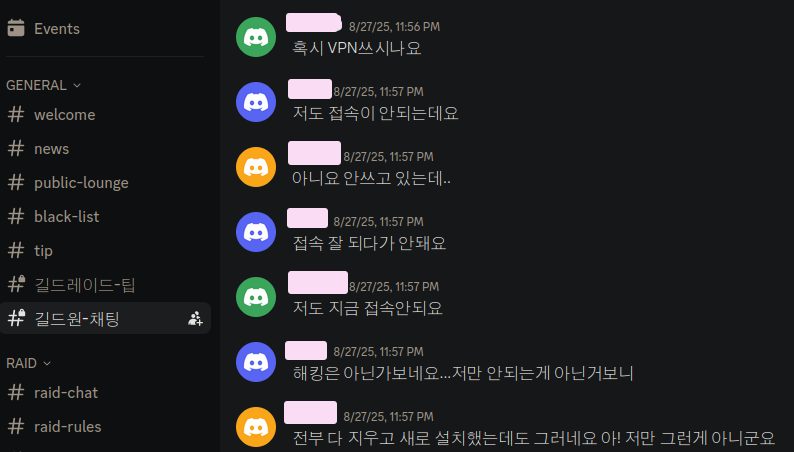Click green avatar beside '저도 지금 접속안되요'
The image size is (794, 452).
point(256,297)
